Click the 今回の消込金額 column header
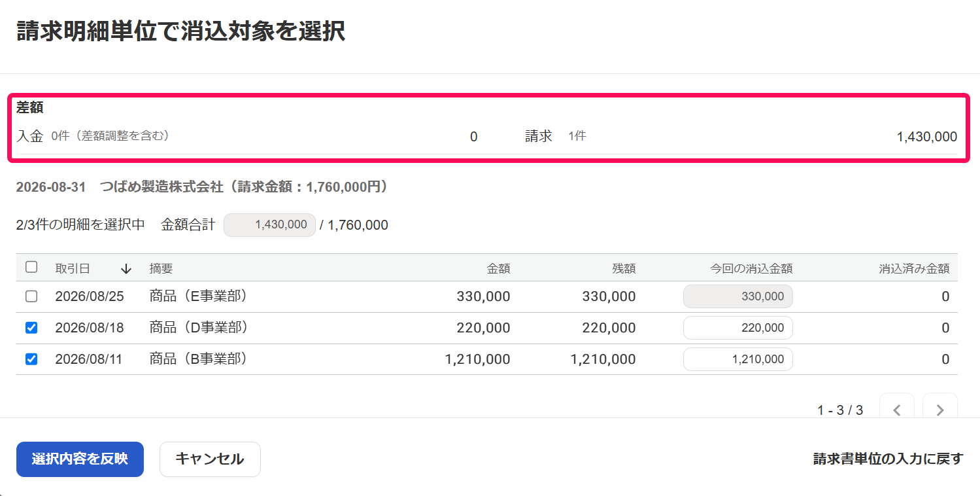The height and width of the screenshot is (496, 980). point(752,269)
